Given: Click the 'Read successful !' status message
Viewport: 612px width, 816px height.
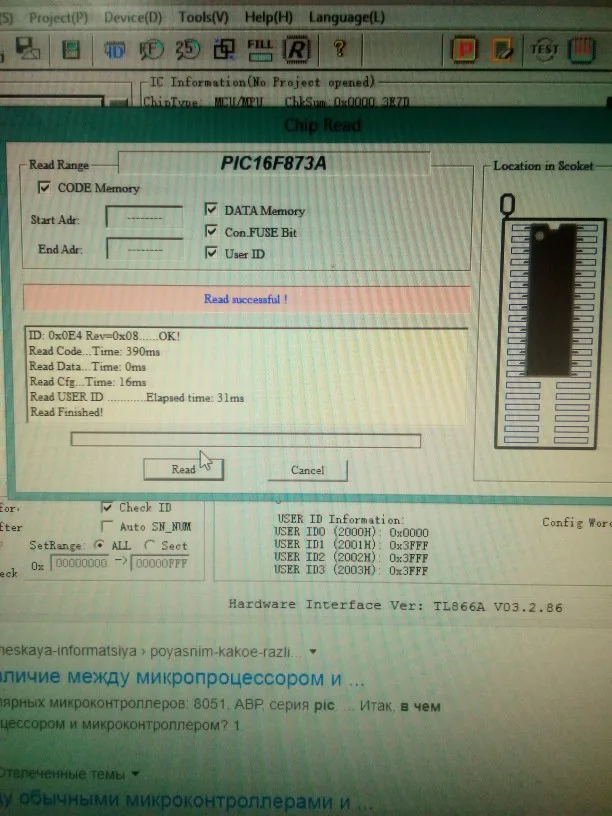Looking at the screenshot, I should point(246,299).
